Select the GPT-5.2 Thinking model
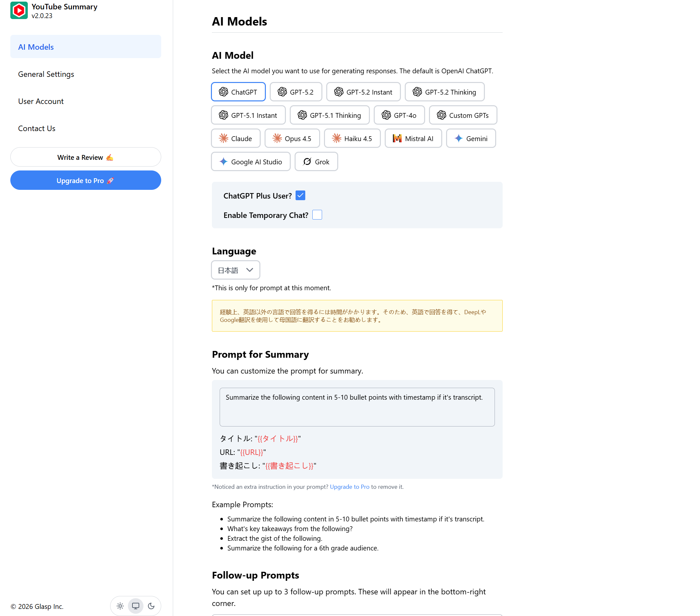Viewport: 700px width, 616px height. click(444, 92)
